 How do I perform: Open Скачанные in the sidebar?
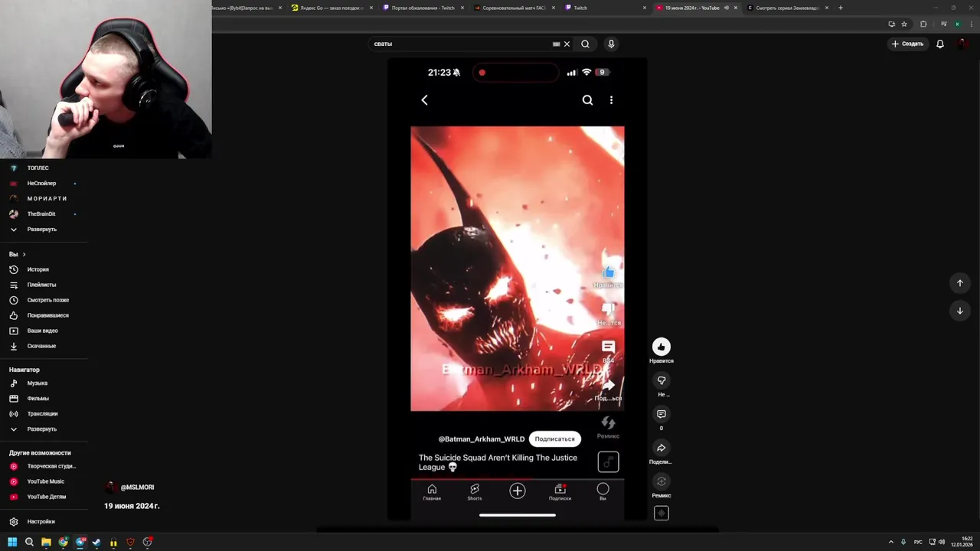[x=43, y=346]
